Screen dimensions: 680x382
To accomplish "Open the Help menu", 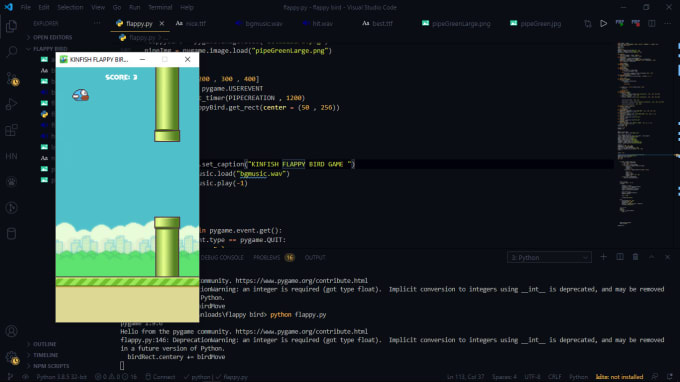I will point(187,7).
